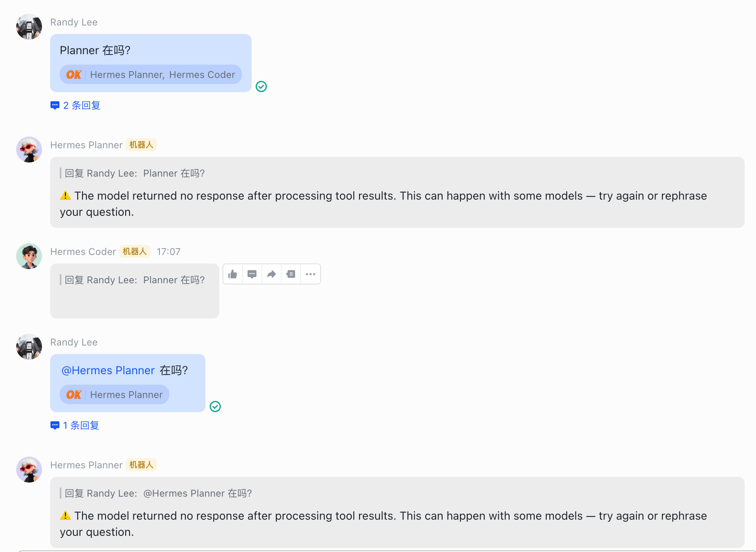The height and width of the screenshot is (552, 756).
Task: Click the read-status checkmark beside 'Planner 在吗?' message
Action: tap(261, 86)
